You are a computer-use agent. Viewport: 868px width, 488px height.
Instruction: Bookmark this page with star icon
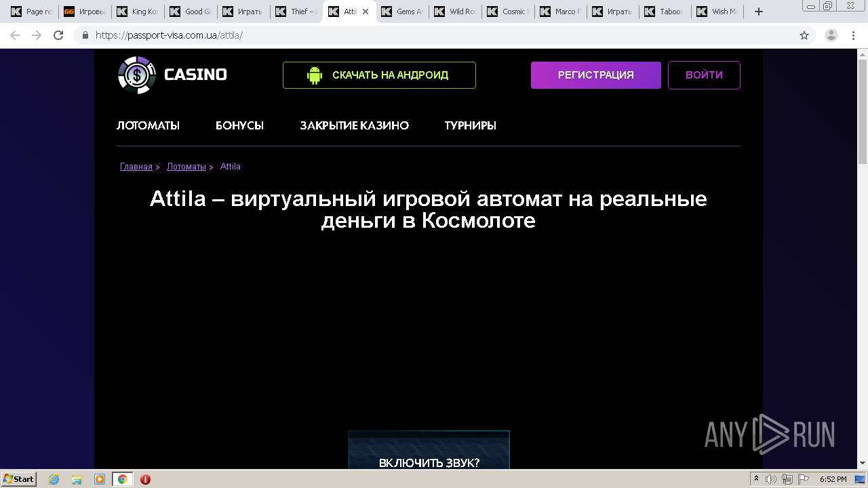click(804, 35)
